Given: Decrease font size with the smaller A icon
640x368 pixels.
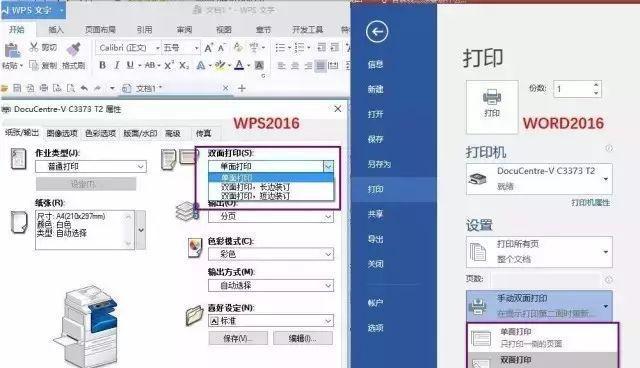Looking at the screenshot, I should tap(222, 48).
